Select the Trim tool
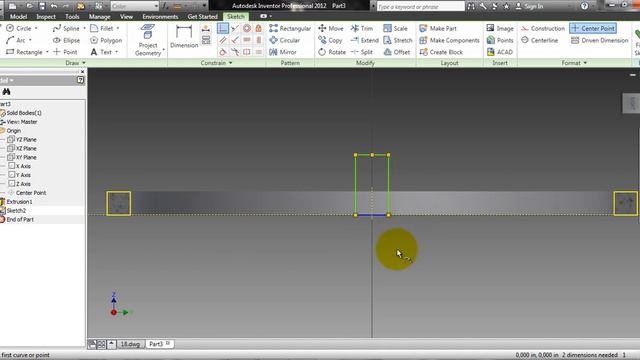 point(362,28)
